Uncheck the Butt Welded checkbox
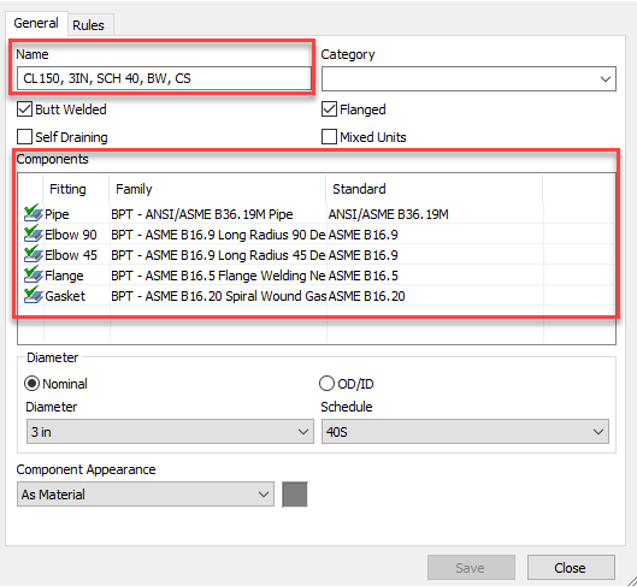This screenshot has height=587, width=637. (25, 110)
